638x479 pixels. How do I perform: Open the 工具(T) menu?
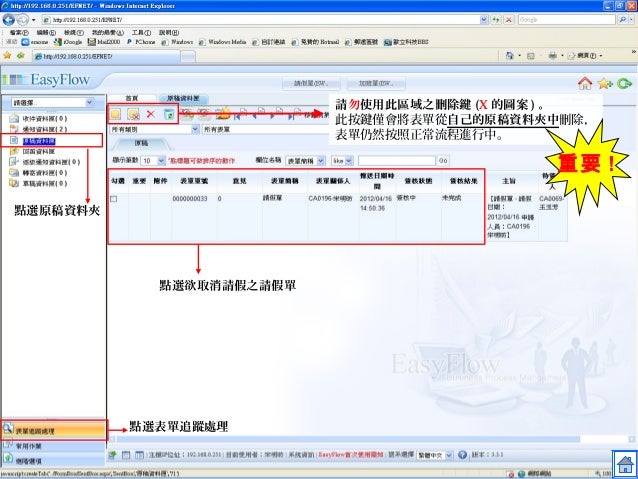pyautogui.click(x=141, y=32)
